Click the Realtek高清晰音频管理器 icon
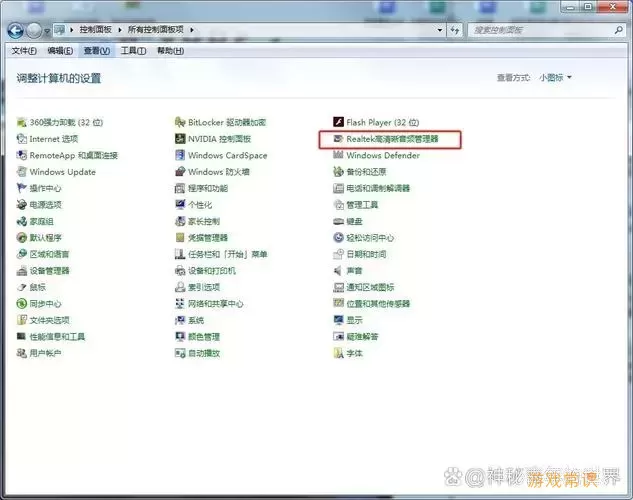 pyautogui.click(x=338, y=139)
